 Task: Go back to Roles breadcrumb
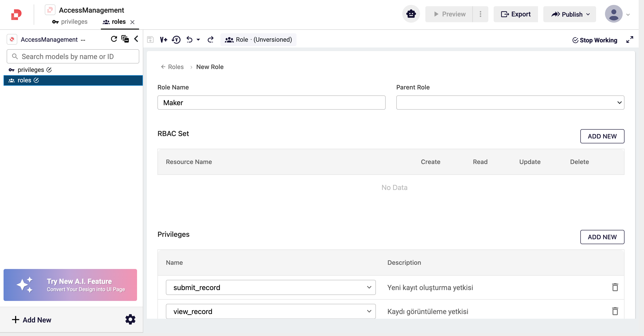click(172, 67)
